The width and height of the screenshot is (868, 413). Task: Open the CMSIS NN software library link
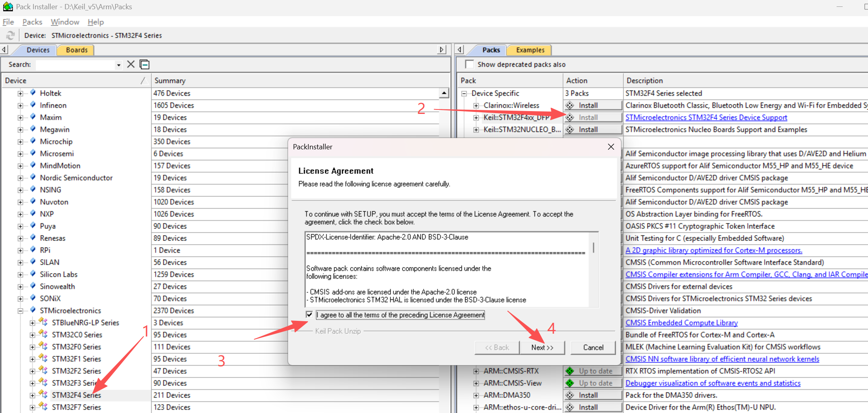click(722, 359)
